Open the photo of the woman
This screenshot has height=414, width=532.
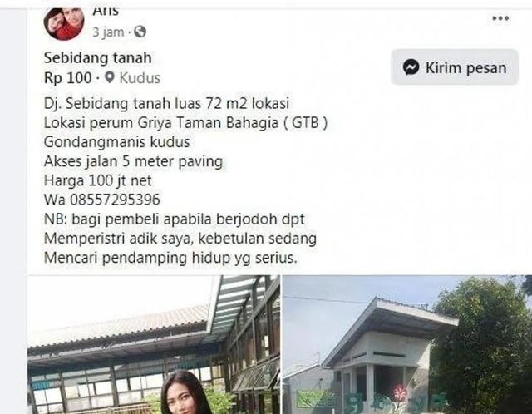click(x=154, y=344)
